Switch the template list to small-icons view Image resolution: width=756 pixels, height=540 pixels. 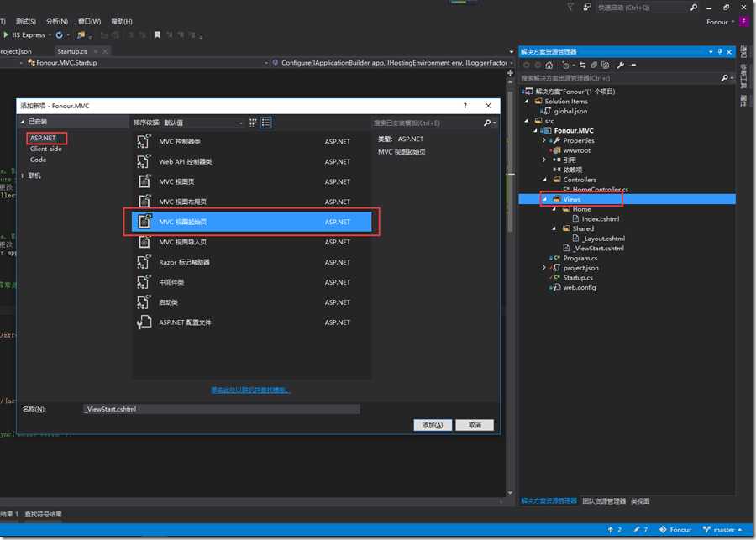[x=253, y=123]
